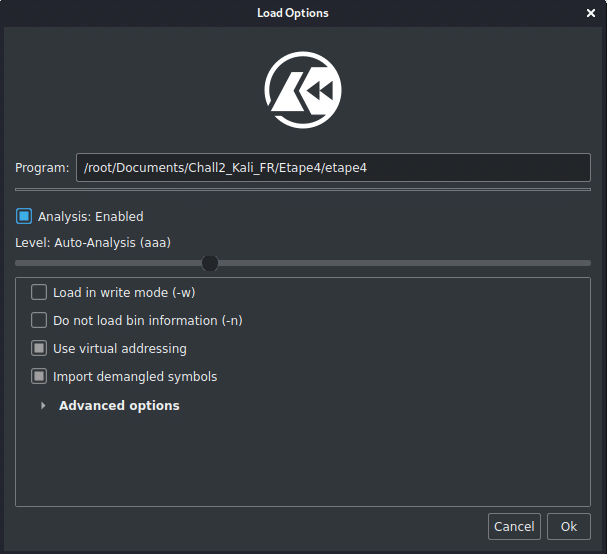Image resolution: width=607 pixels, height=554 pixels.
Task: Enable Load in write mode (-w)
Action: point(39,292)
